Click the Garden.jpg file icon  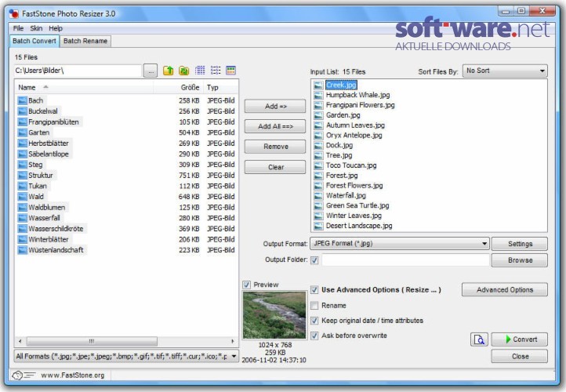tap(318, 115)
